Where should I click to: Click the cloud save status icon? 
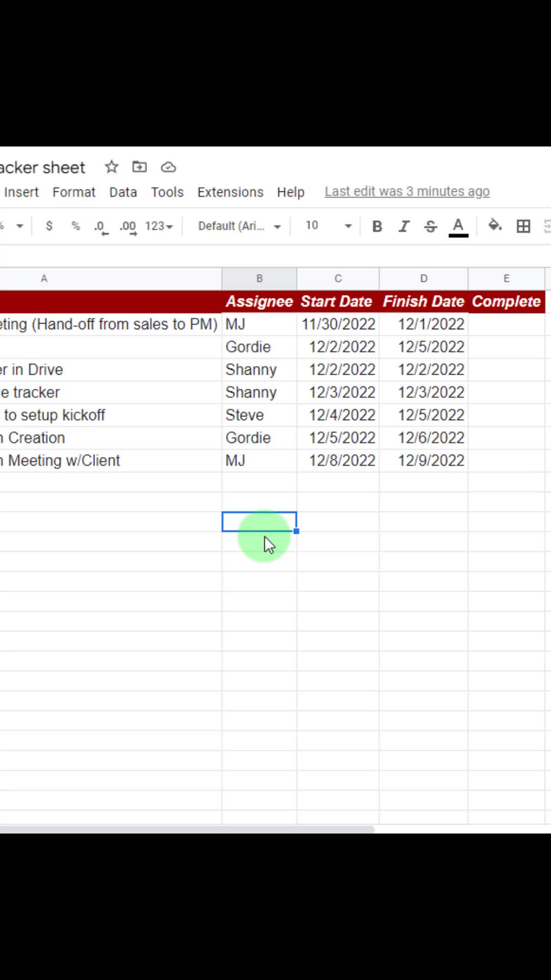point(168,167)
